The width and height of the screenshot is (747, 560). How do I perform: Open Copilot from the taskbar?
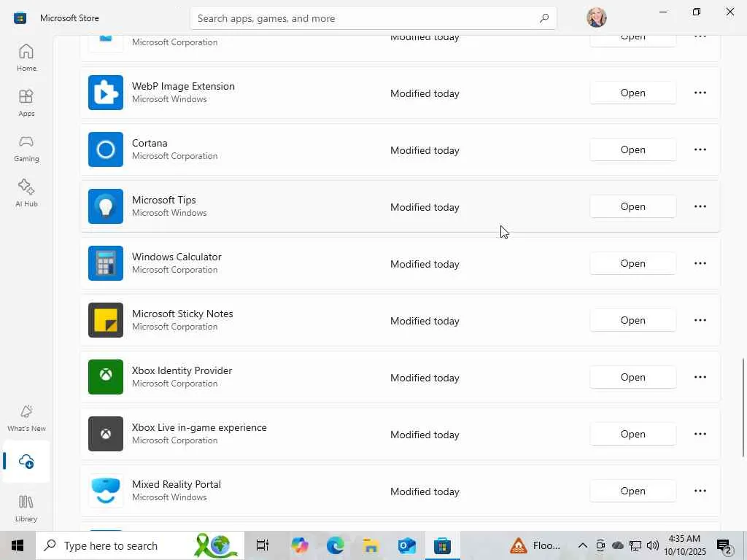[300, 545]
